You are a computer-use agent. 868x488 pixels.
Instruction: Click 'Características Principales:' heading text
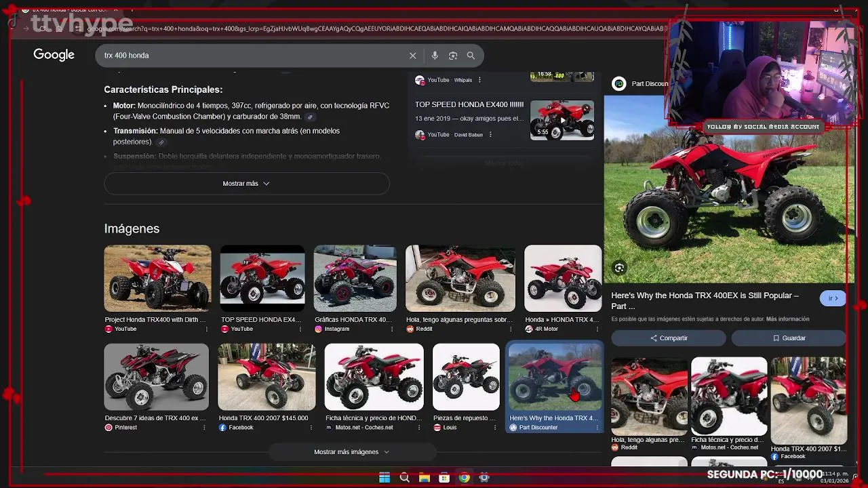click(x=163, y=89)
